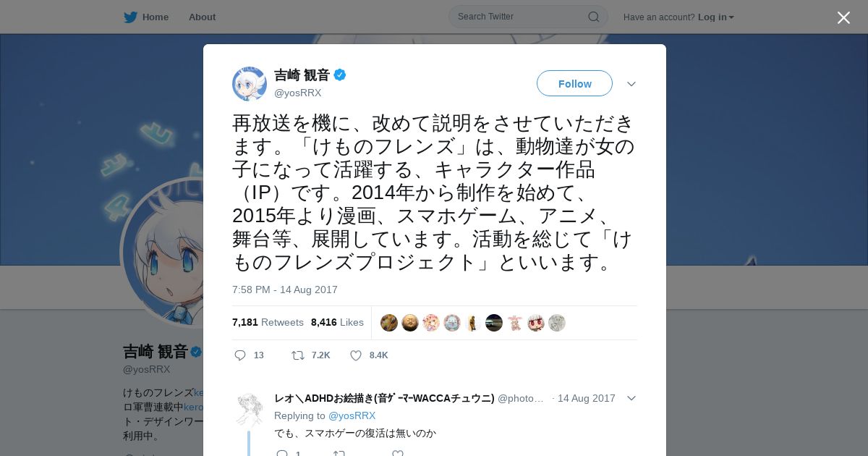The width and height of the screenshot is (868, 456).
Task: Open the About menu item
Action: [202, 17]
